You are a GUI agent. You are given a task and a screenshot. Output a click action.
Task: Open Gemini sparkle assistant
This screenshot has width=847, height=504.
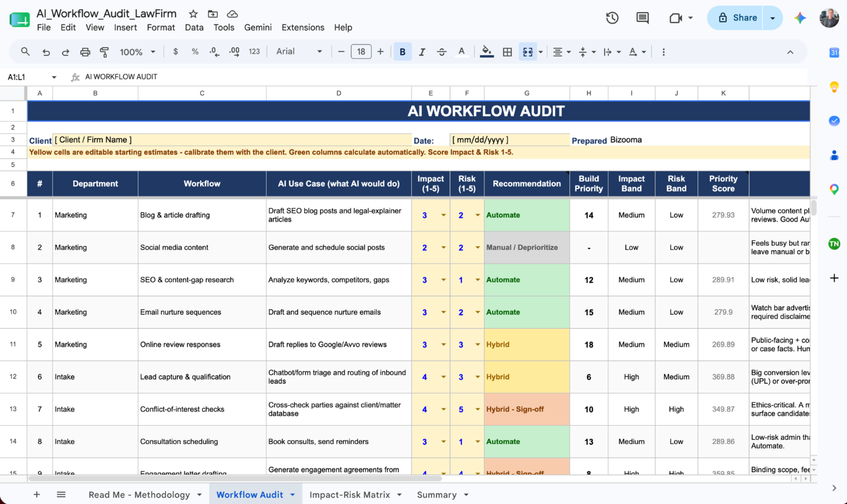(x=800, y=18)
